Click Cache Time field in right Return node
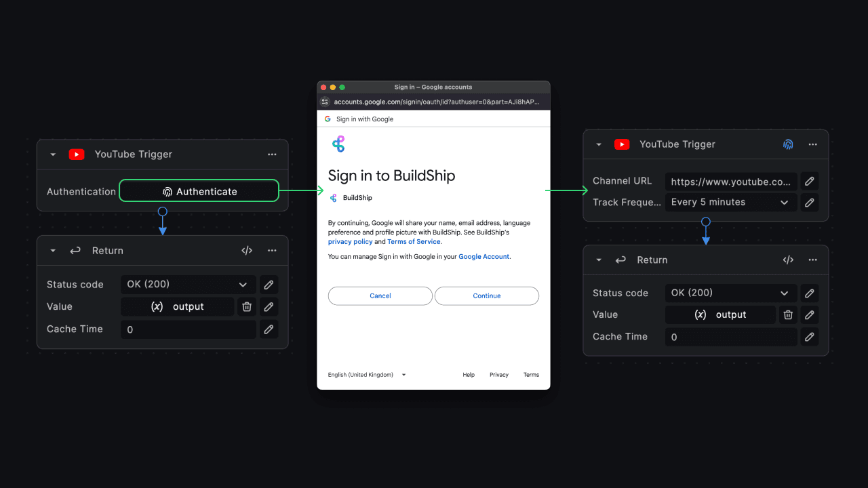The width and height of the screenshot is (868, 488). click(731, 337)
